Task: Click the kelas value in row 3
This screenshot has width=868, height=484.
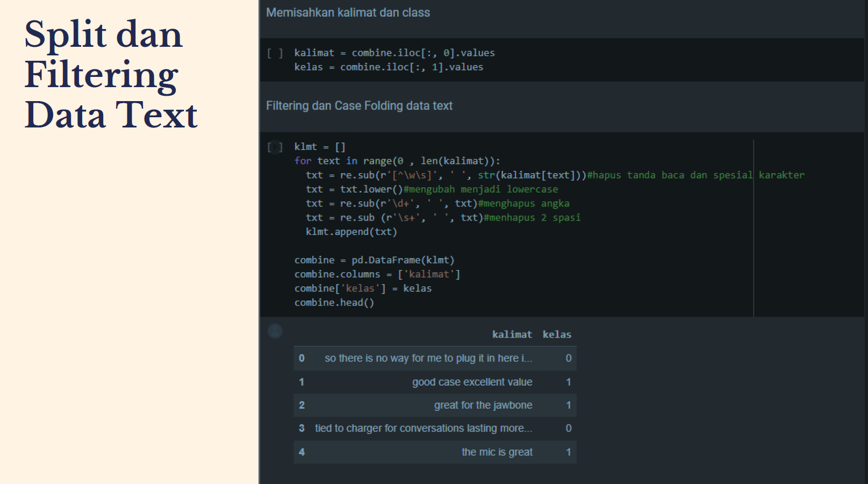Action: (x=568, y=428)
